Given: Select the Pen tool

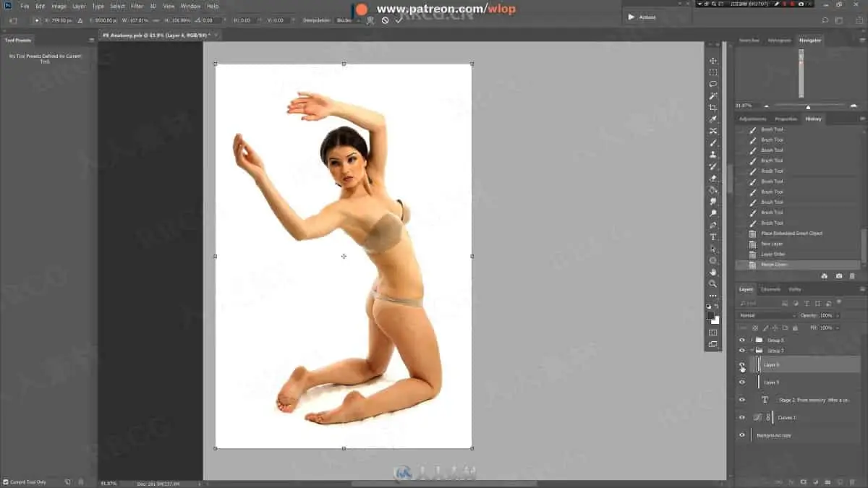Looking at the screenshot, I should point(713,225).
